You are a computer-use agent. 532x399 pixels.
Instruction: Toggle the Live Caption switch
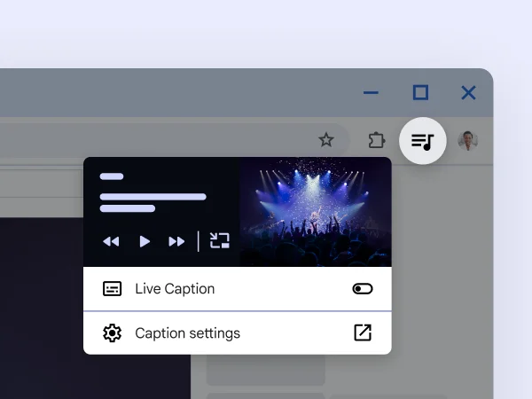[x=362, y=289]
